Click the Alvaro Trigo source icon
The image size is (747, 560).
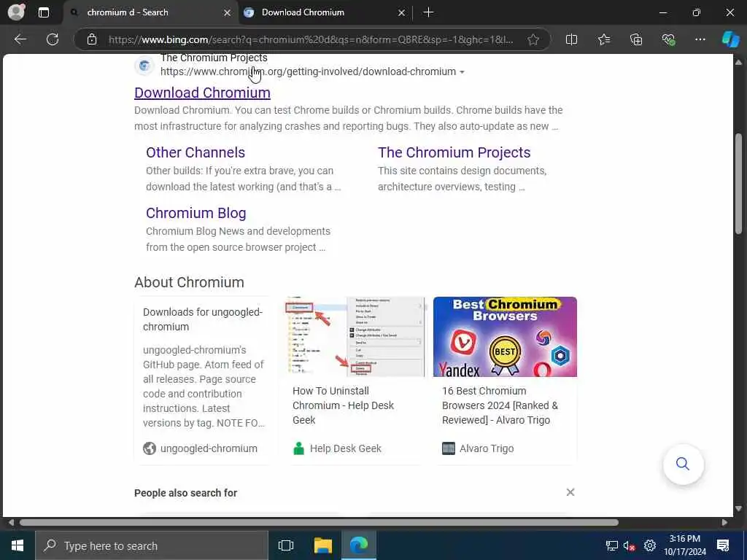coord(449,448)
